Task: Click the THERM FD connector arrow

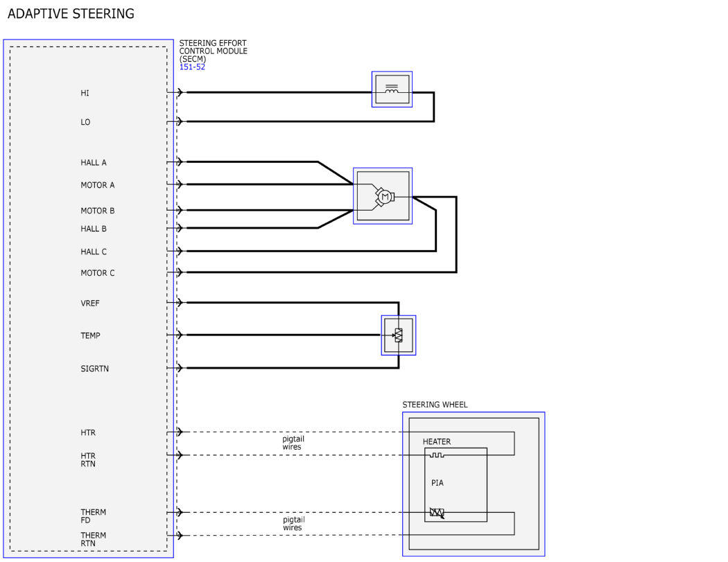Action: click(x=179, y=512)
